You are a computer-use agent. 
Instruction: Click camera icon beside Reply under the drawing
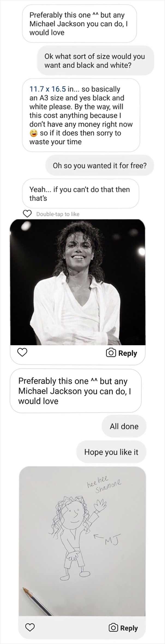tap(113, 628)
